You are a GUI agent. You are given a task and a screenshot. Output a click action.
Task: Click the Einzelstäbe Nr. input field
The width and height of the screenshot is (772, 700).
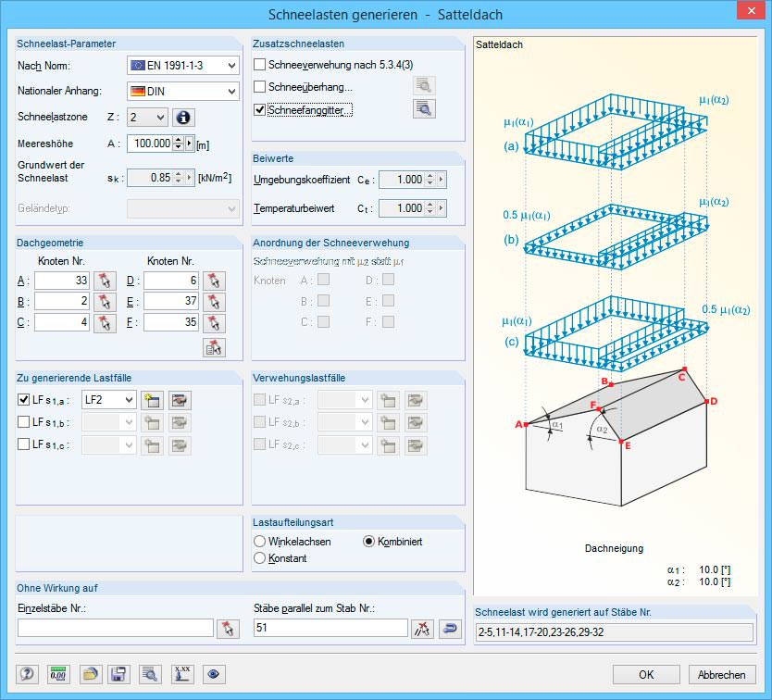(116, 628)
